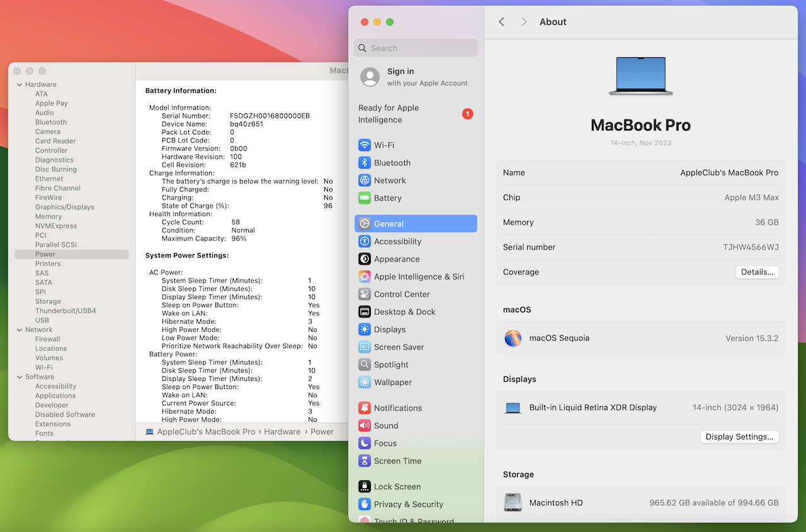Click the MacBook Pro image thumbnail
This screenshot has height=532, width=806.
click(x=640, y=76)
